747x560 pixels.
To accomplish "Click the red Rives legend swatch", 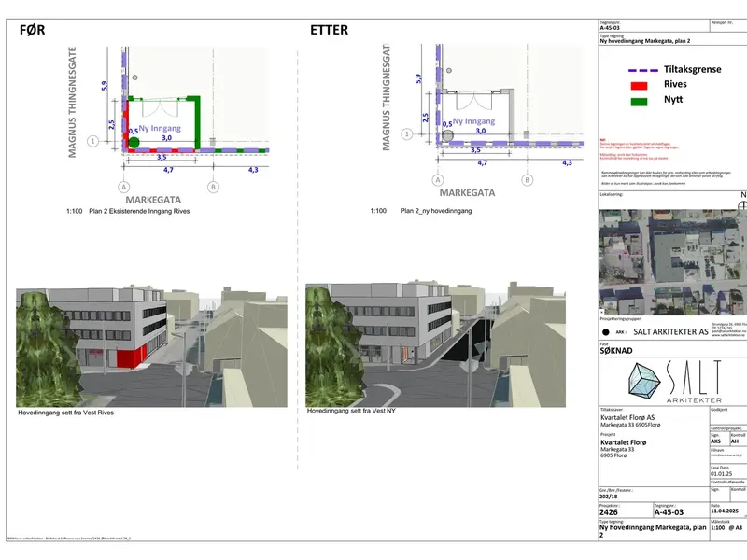I will point(639,86).
